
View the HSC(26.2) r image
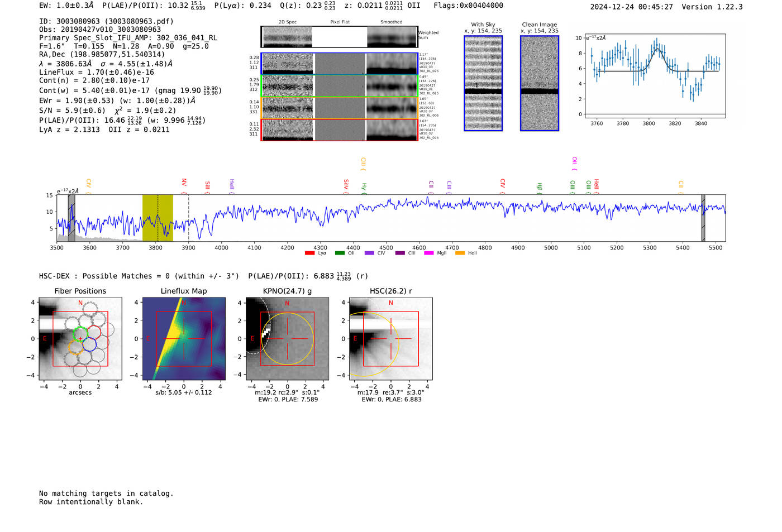pyautogui.click(x=390, y=339)
